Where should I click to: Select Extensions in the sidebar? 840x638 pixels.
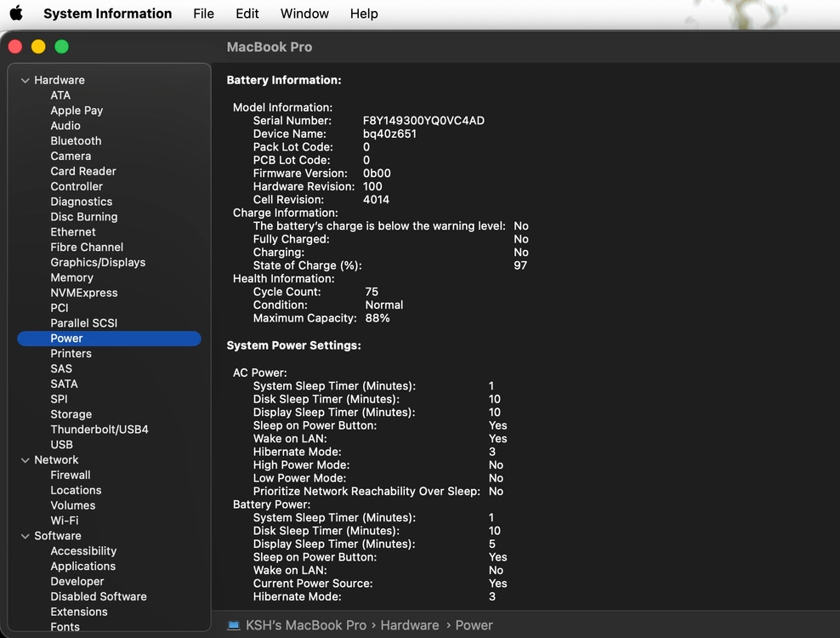(79, 612)
